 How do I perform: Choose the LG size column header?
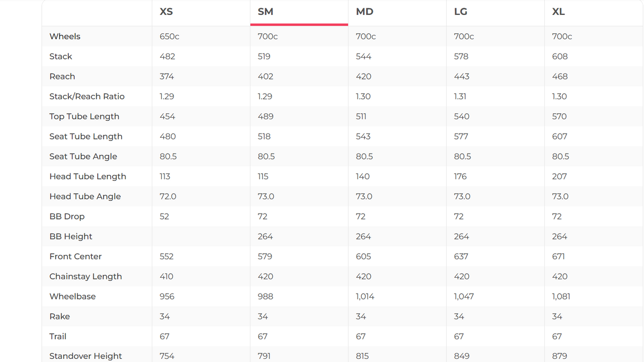pyautogui.click(x=460, y=12)
